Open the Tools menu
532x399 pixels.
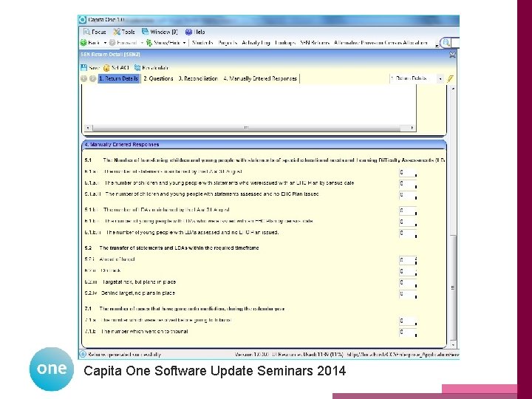point(124,32)
